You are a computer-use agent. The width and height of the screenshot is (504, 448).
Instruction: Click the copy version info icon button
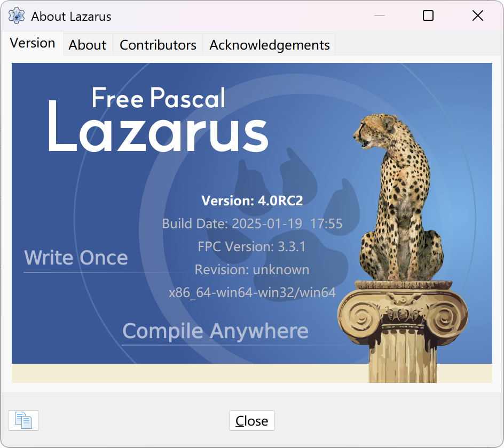pos(23,420)
